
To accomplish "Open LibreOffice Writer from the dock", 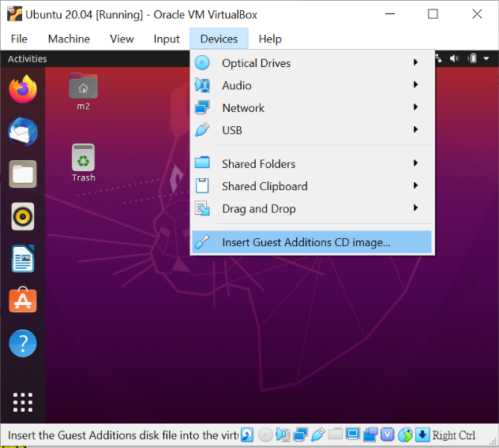I will [23, 259].
